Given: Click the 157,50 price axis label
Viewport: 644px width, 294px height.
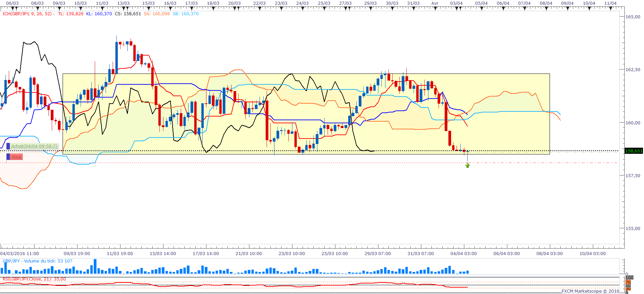Looking at the screenshot, I should pos(633,175).
